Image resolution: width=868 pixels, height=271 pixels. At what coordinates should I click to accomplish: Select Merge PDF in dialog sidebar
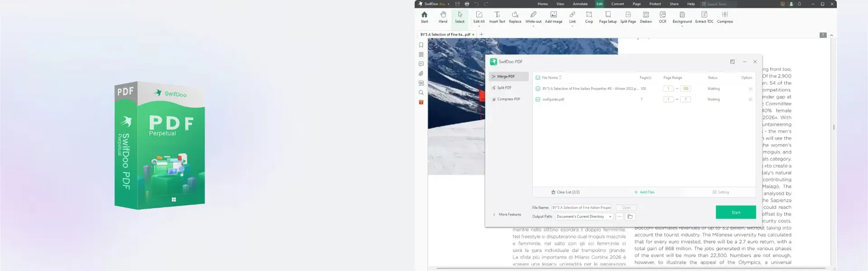(509, 77)
